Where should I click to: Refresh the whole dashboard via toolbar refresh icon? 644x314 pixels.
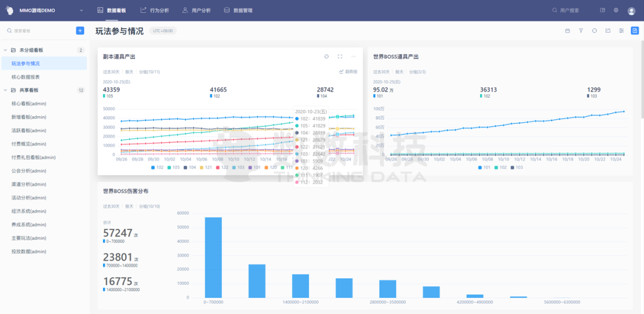coord(595,31)
